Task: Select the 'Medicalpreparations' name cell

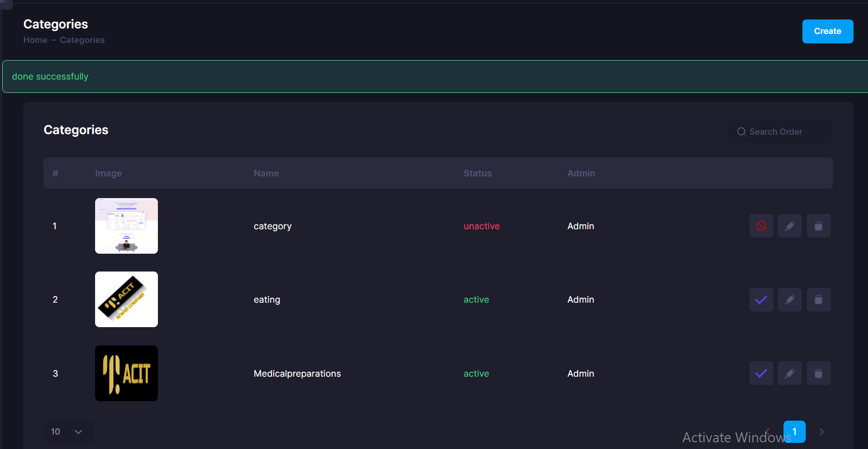Action: [x=297, y=373]
